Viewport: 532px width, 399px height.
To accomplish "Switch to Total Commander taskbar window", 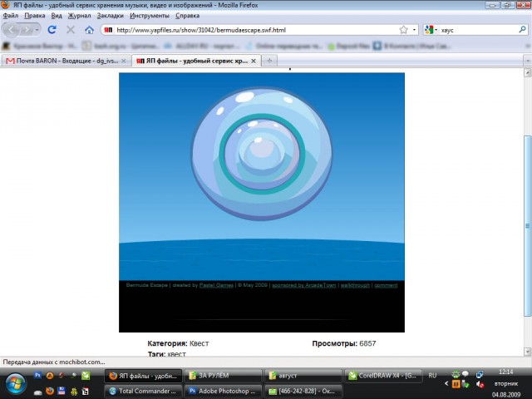I will (x=143, y=391).
